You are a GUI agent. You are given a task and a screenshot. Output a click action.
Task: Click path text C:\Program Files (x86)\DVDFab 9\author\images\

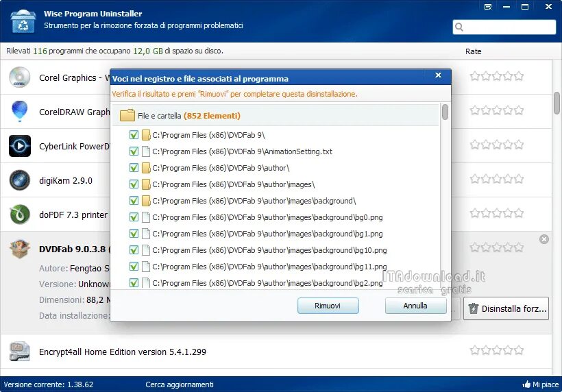tap(233, 184)
